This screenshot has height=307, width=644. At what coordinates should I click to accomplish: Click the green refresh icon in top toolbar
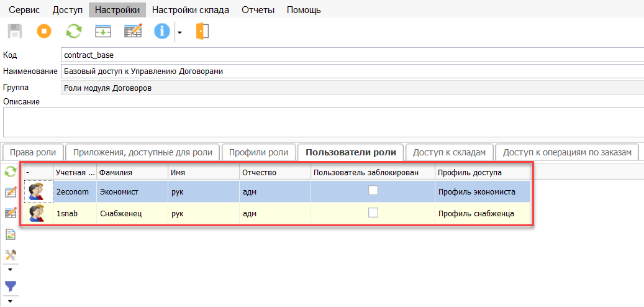[74, 31]
